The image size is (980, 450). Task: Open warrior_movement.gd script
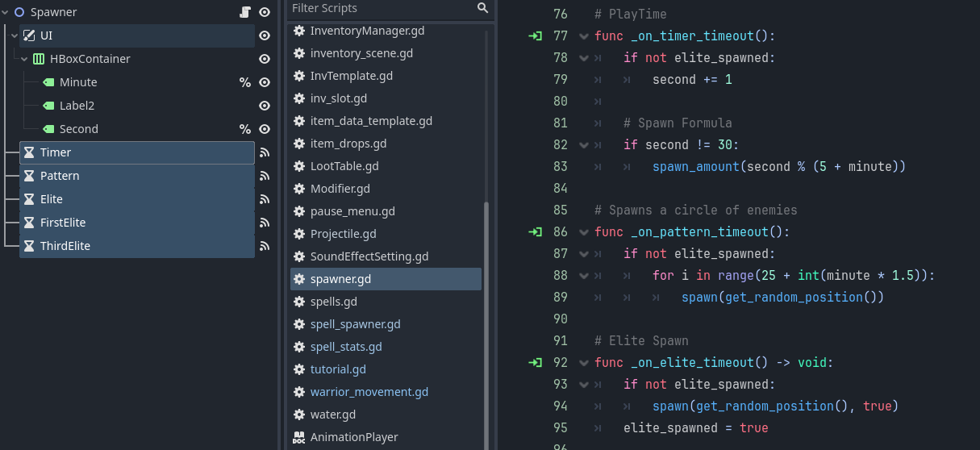(369, 392)
